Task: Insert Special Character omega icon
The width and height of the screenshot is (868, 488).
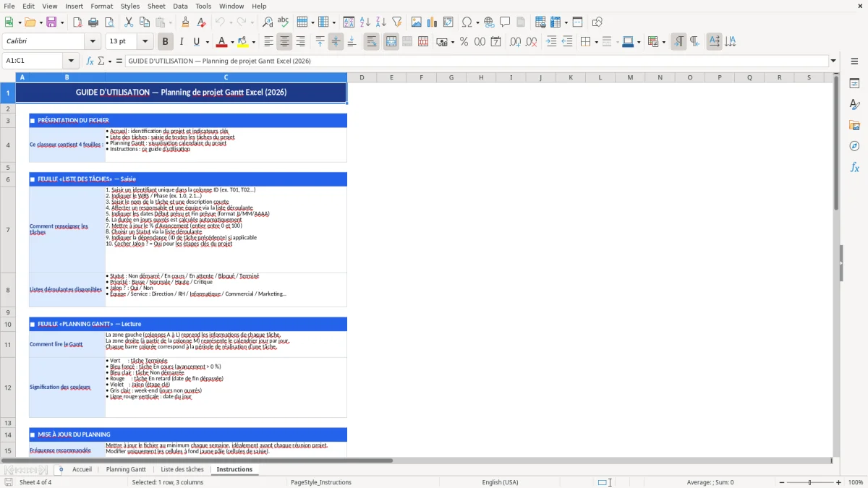Action: point(467,22)
